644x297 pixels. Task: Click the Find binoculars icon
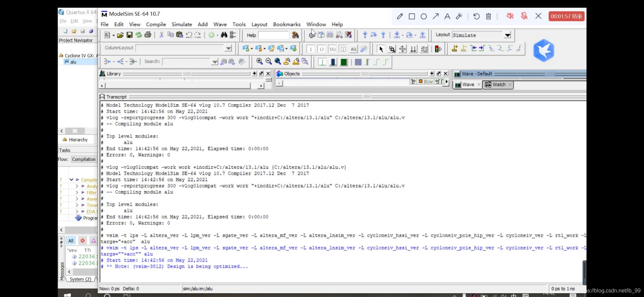point(224,35)
